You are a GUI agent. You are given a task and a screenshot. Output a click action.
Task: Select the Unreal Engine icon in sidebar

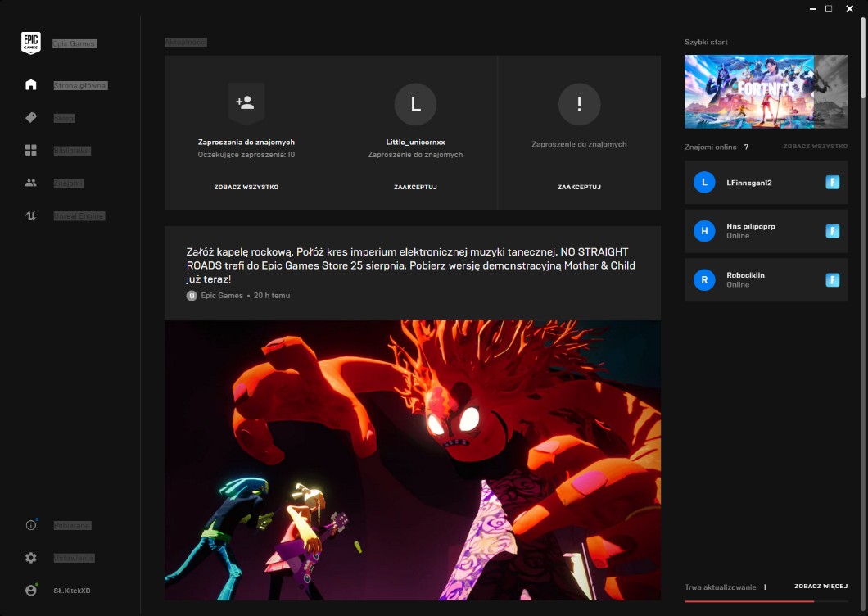(31, 215)
